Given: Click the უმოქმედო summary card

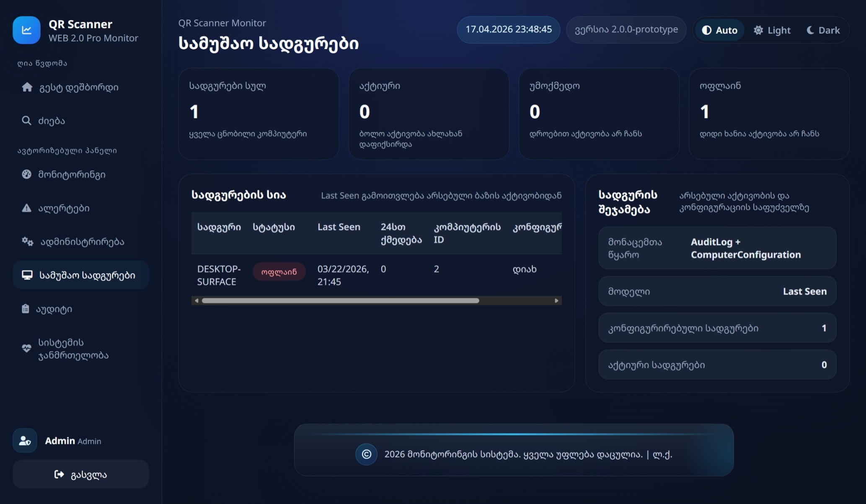Looking at the screenshot, I should [599, 114].
